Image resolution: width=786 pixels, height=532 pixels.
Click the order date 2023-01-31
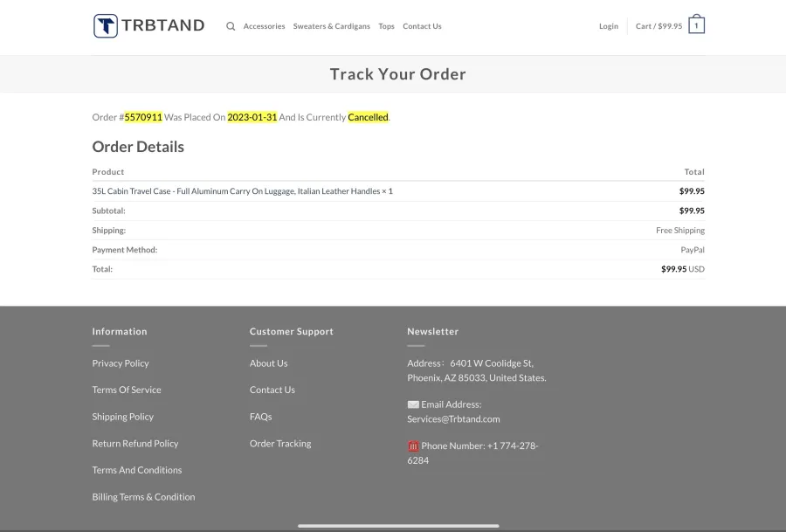[x=252, y=117]
